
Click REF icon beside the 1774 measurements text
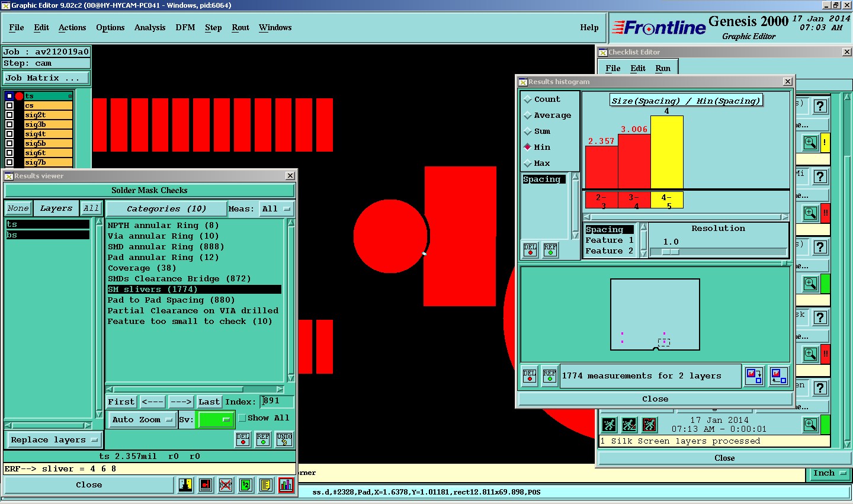click(550, 376)
